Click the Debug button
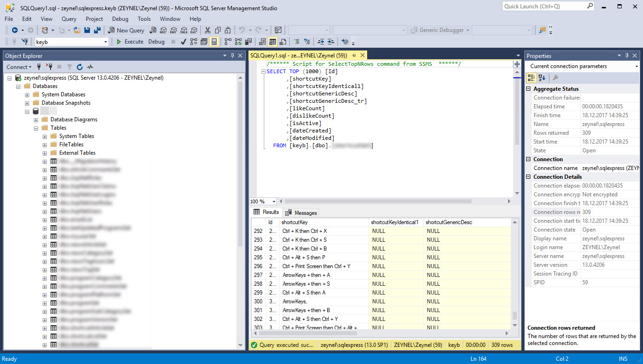This screenshot has height=364, width=643. [x=156, y=42]
